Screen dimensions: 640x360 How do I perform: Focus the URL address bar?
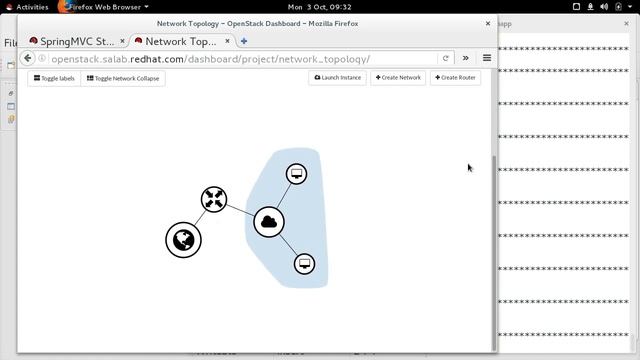tap(243, 59)
